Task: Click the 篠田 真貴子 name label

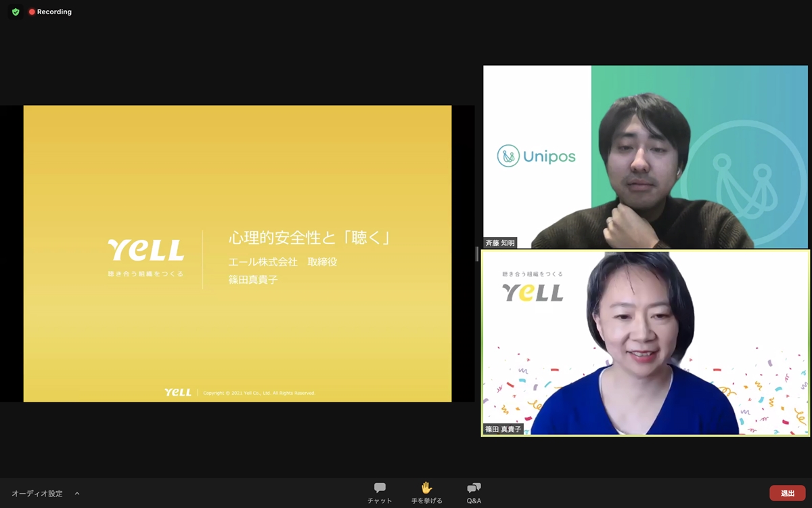Action: click(x=503, y=429)
